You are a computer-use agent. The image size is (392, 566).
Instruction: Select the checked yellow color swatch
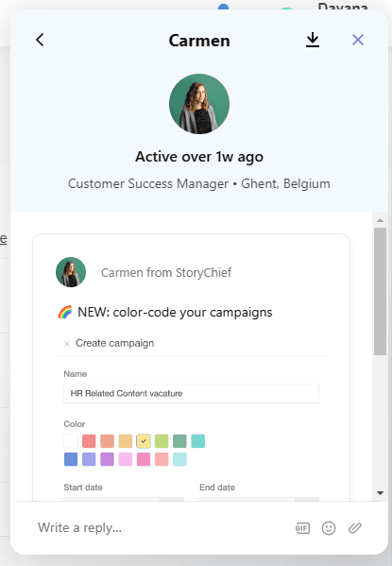point(144,441)
